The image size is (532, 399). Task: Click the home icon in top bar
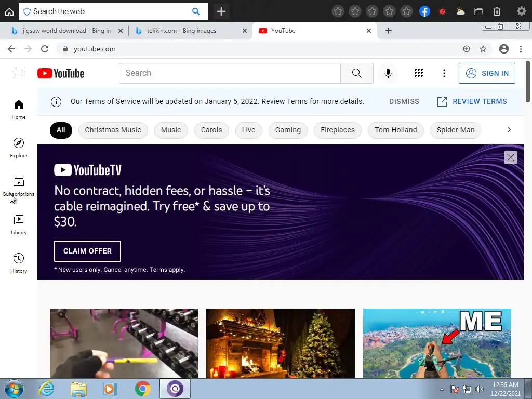(9, 11)
